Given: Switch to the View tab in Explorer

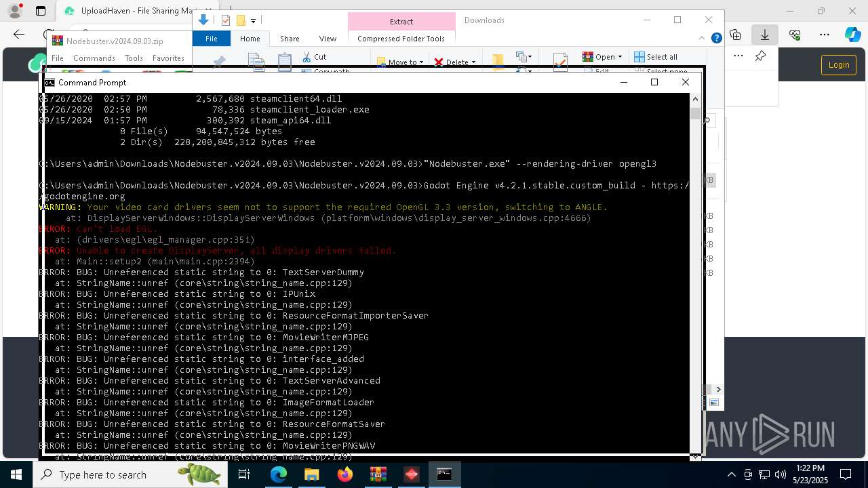Looking at the screenshot, I should 328,39.
